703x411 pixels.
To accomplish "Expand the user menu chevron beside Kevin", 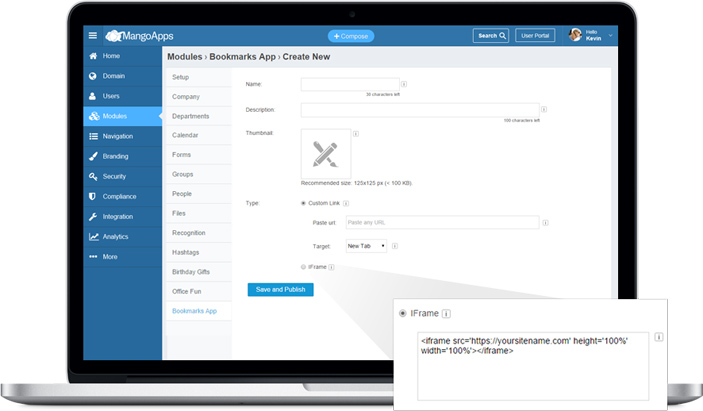I will 610,35.
